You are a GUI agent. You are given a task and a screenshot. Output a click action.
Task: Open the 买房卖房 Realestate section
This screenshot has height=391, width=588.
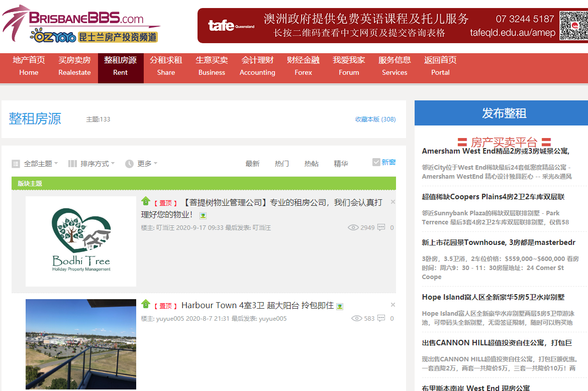pyautogui.click(x=74, y=66)
